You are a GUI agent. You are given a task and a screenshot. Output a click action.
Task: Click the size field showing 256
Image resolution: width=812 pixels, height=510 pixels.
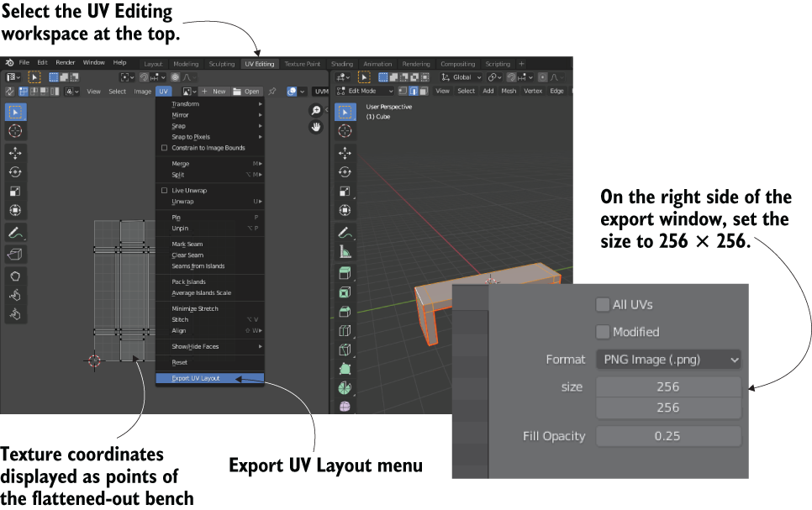coord(668,386)
